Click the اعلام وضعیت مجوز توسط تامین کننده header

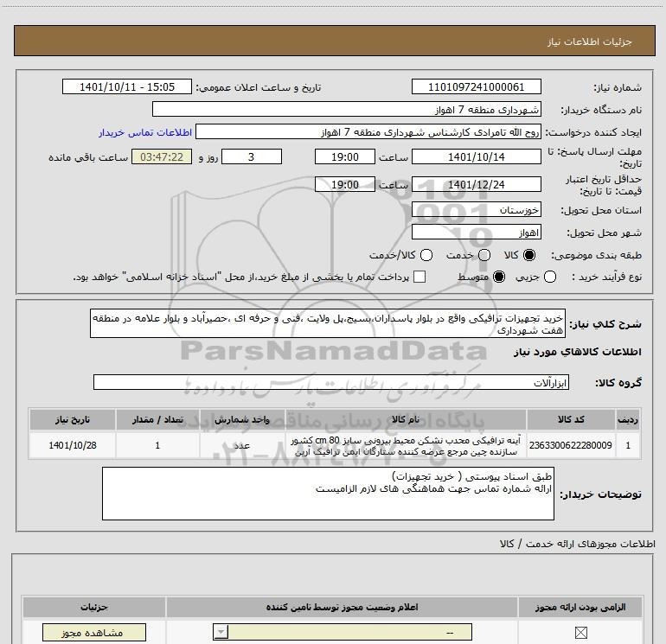pyautogui.click(x=342, y=607)
